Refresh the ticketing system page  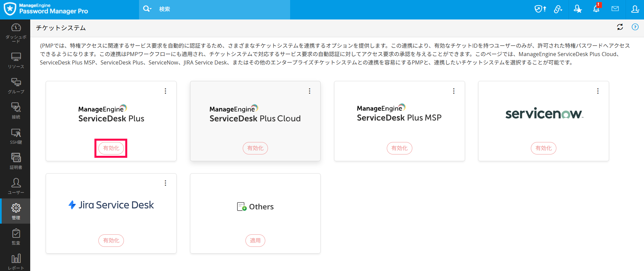coord(620,27)
